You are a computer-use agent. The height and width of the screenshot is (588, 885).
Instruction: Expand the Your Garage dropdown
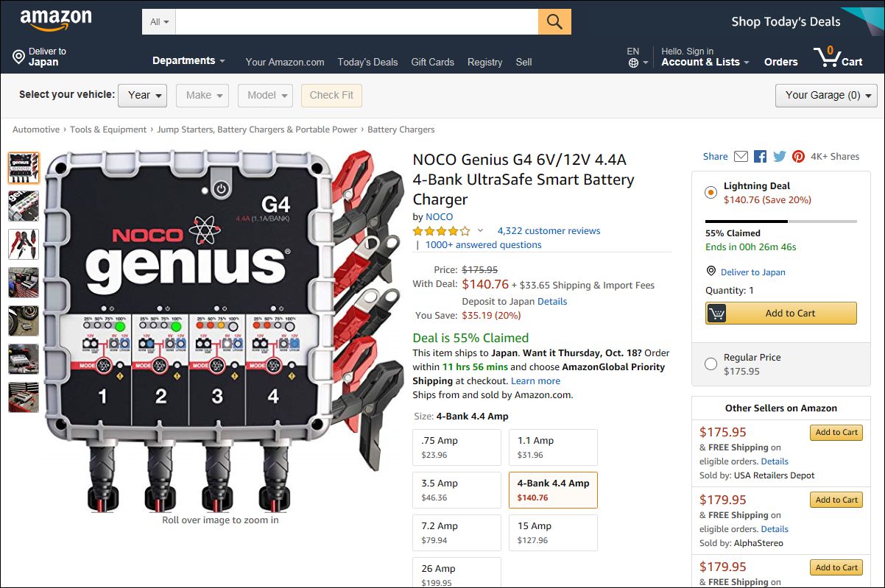[826, 95]
